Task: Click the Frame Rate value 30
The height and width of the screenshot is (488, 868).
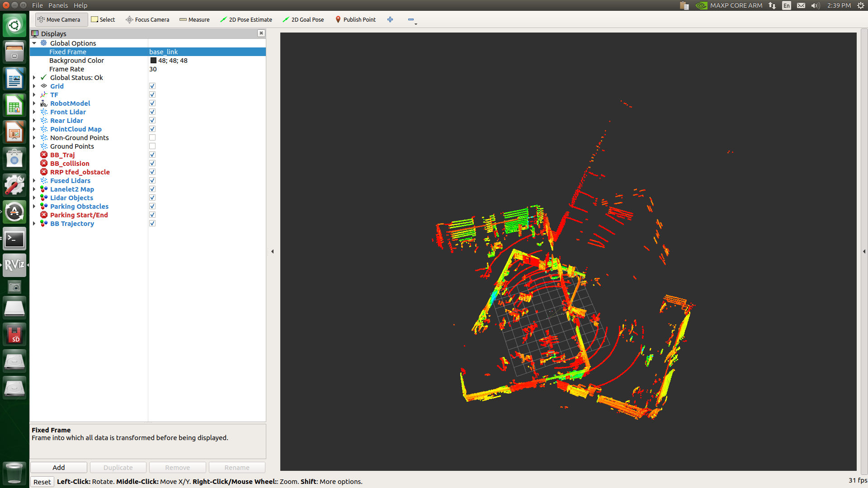Action: 153,69
